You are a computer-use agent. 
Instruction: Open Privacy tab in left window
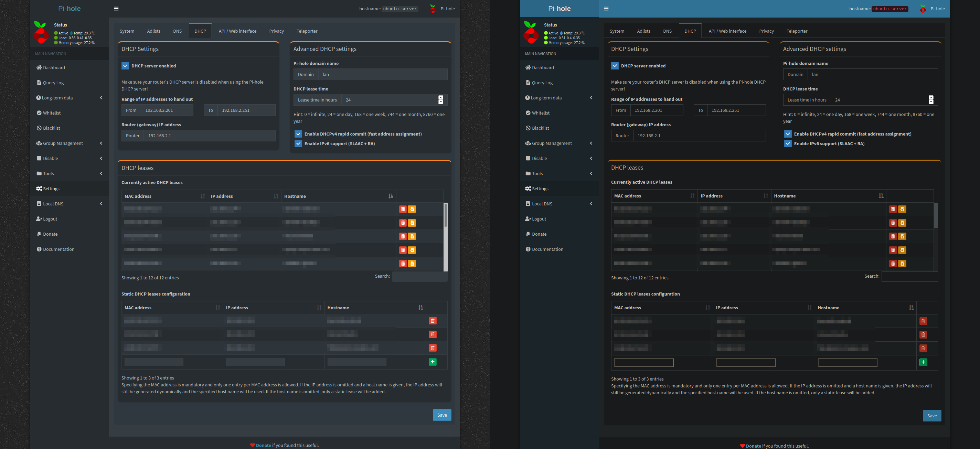pyautogui.click(x=277, y=31)
